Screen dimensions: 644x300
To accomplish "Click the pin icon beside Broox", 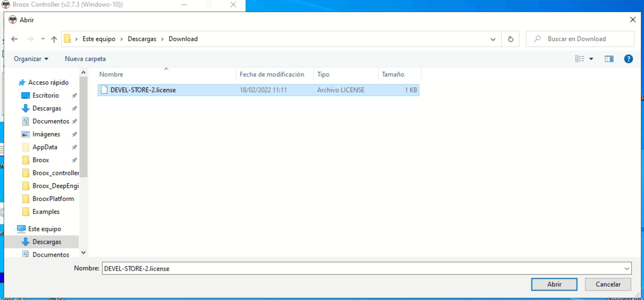I will coord(74,160).
